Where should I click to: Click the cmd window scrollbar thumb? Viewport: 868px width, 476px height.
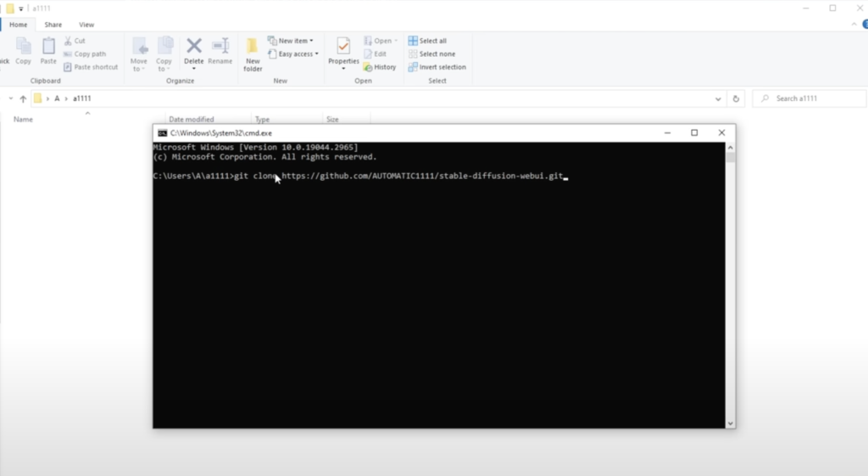(x=730, y=157)
